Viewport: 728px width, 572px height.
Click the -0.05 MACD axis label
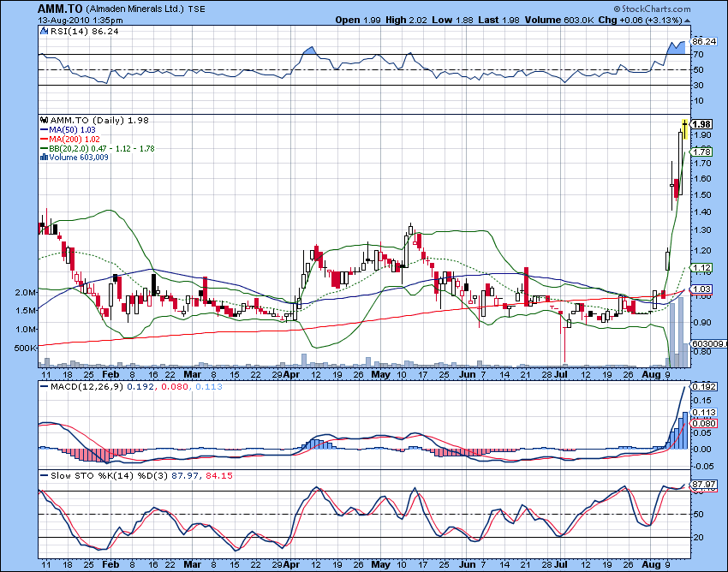click(702, 466)
